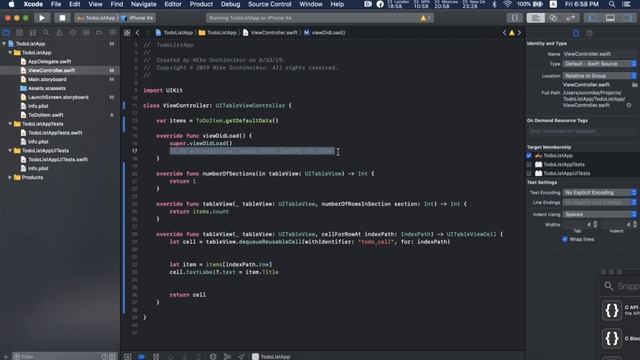Open the Line Endings dropdown
Screen dimensions: 640x360
[600, 202]
